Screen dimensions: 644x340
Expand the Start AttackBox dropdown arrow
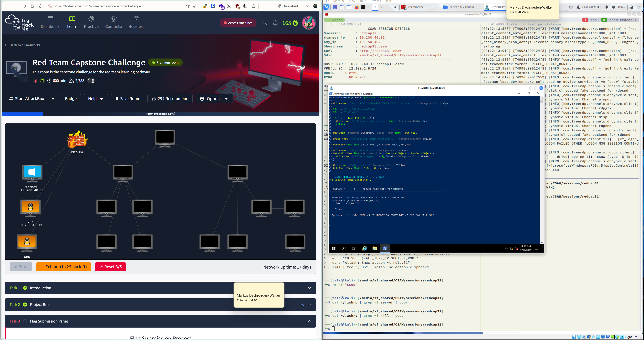coord(53,99)
